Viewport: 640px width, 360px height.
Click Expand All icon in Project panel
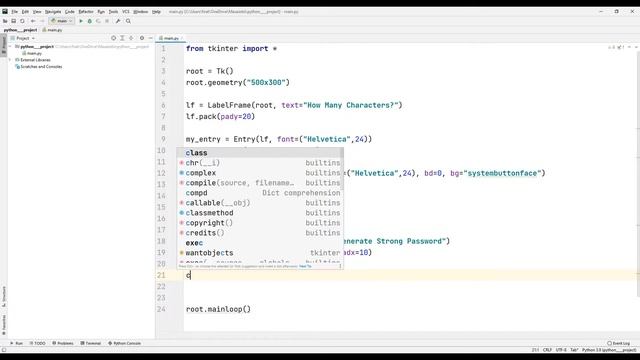pyautogui.click(x=122, y=38)
